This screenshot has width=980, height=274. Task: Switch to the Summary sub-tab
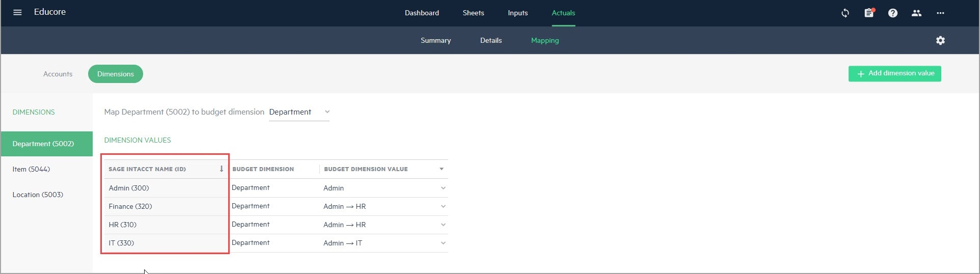point(435,40)
